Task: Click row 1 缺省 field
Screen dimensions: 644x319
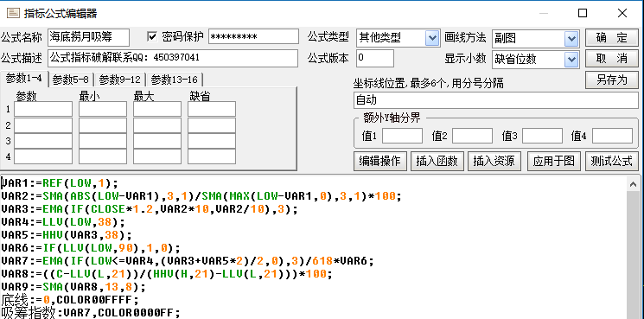Action: point(212,109)
